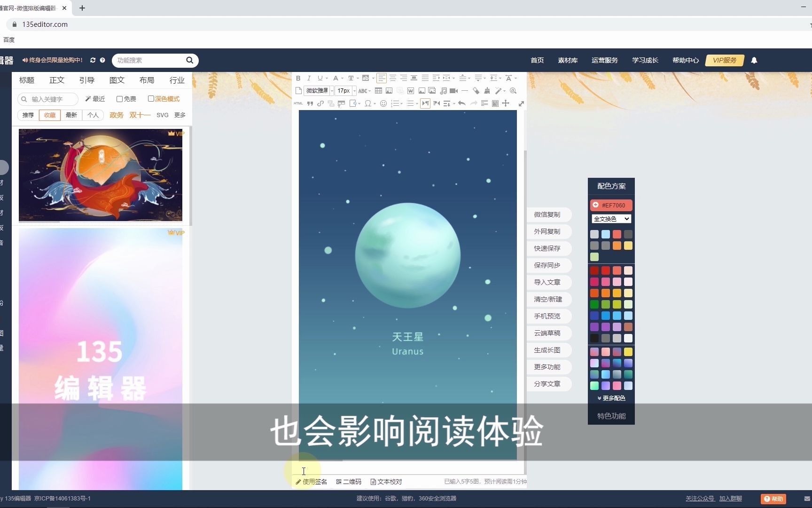The height and width of the screenshot is (508, 812).
Task: Expand the unordered list dropdown arrow
Action: pyautogui.click(x=417, y=103)
